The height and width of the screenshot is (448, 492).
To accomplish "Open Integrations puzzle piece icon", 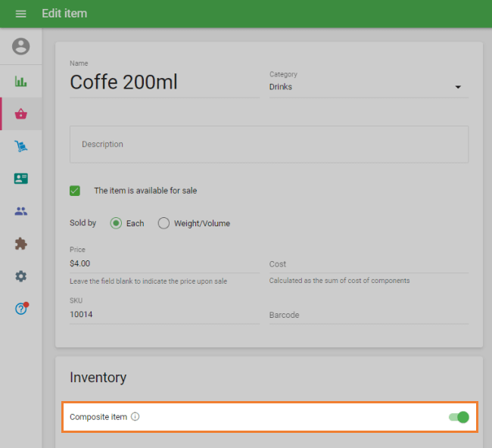I will click(x=20, y=244).
